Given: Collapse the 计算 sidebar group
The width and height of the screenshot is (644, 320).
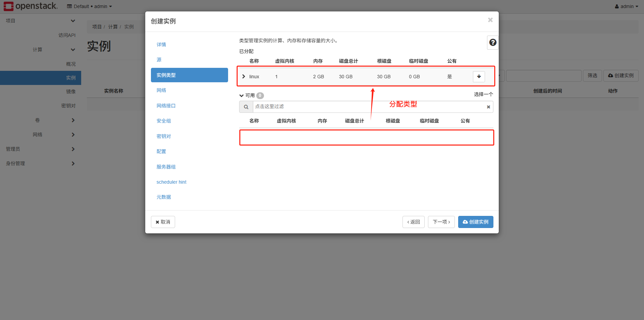Looking at the screenshot, I should tap(40, 50).
